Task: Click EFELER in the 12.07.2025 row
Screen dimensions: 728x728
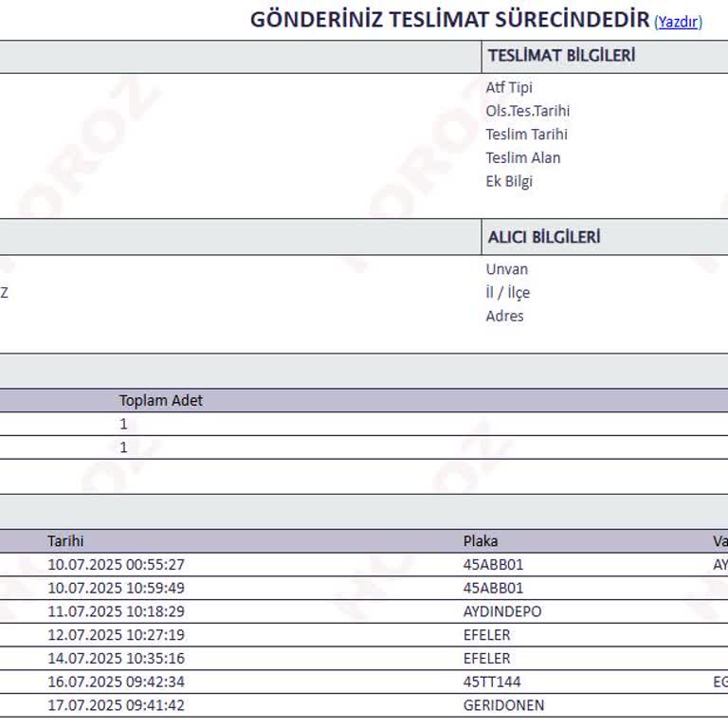Action: [486, 635]
